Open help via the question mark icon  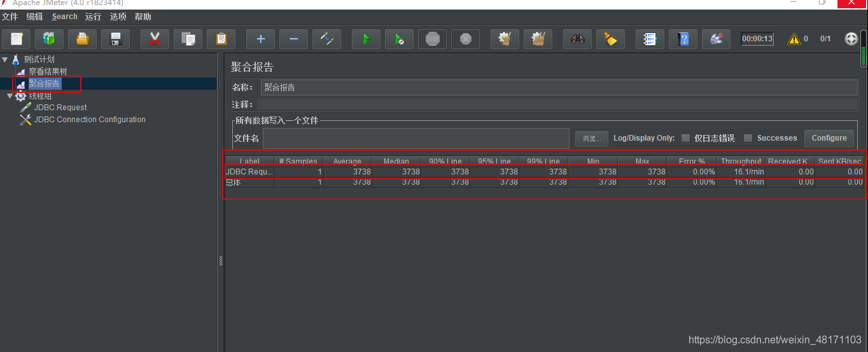[683, 39]
